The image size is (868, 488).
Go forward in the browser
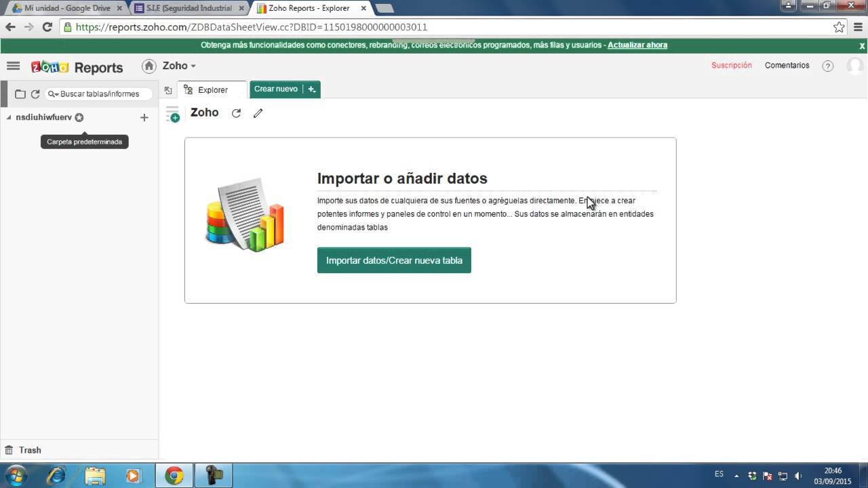point(28,27)
